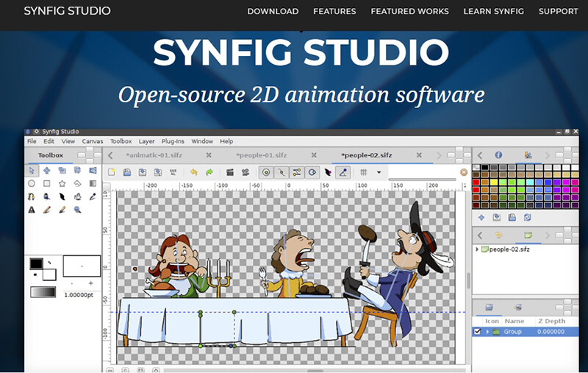Select the Star tool
The image size is (588, 373).
point(62,183)
